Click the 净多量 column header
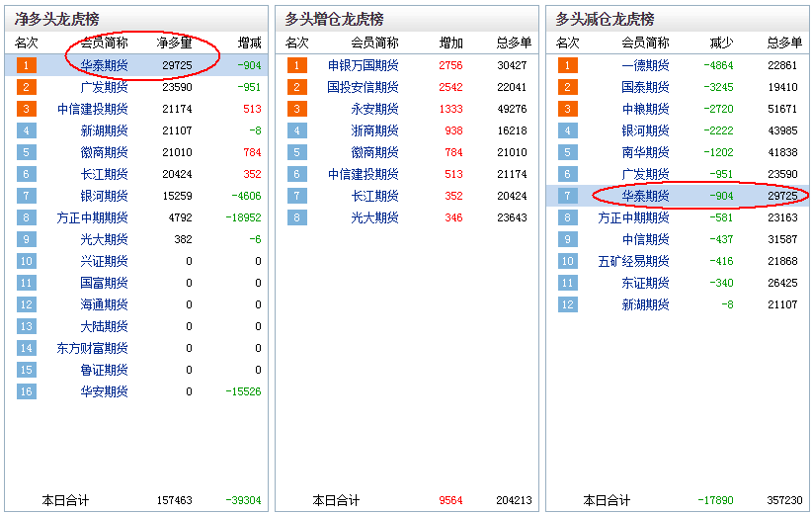Viewport: 812px width, 515px height. click(x=175, y=43)
